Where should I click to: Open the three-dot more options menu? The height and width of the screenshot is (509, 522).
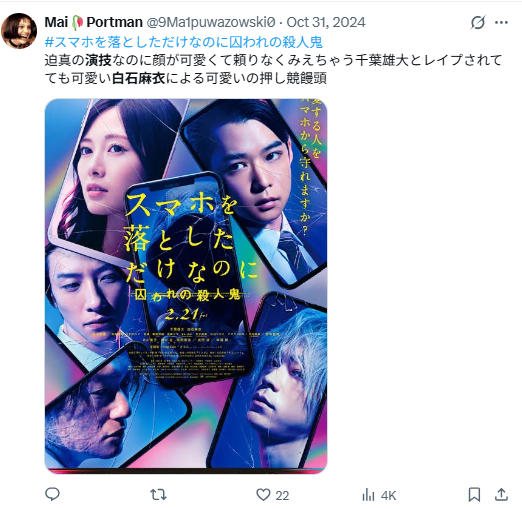pos(501,22)
